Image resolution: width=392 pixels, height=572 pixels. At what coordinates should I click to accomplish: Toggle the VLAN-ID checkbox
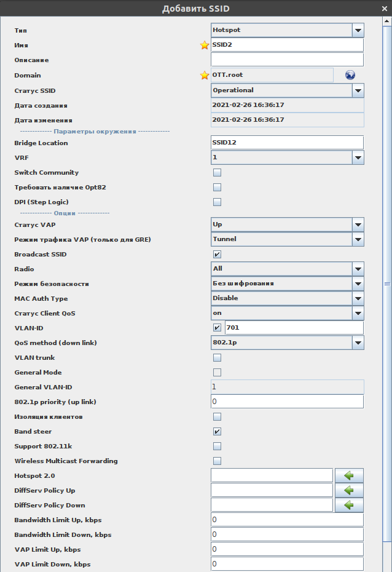coord(217,328)
